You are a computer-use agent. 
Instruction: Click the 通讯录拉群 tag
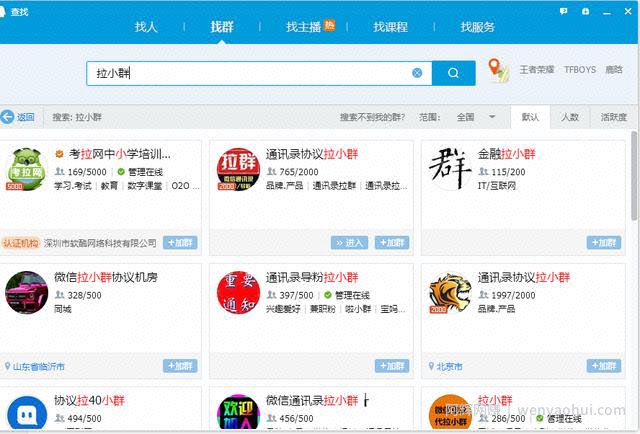(x=334, y=186)
